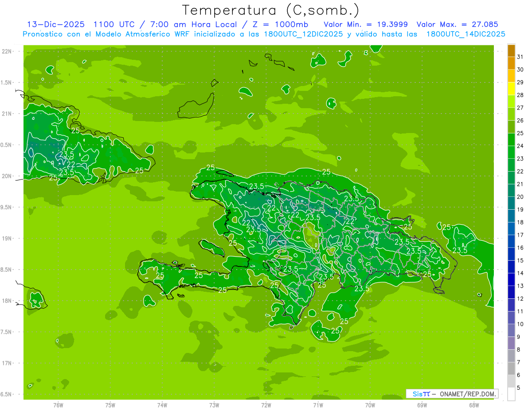Click the 20 label on the color scale
This screenshot has width=532, height=411.
520,197
